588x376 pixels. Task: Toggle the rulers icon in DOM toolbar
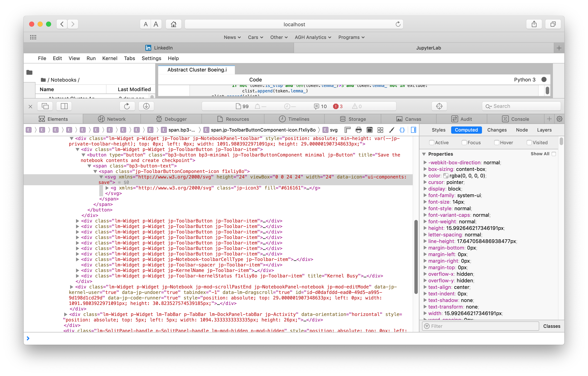(347, 130)
